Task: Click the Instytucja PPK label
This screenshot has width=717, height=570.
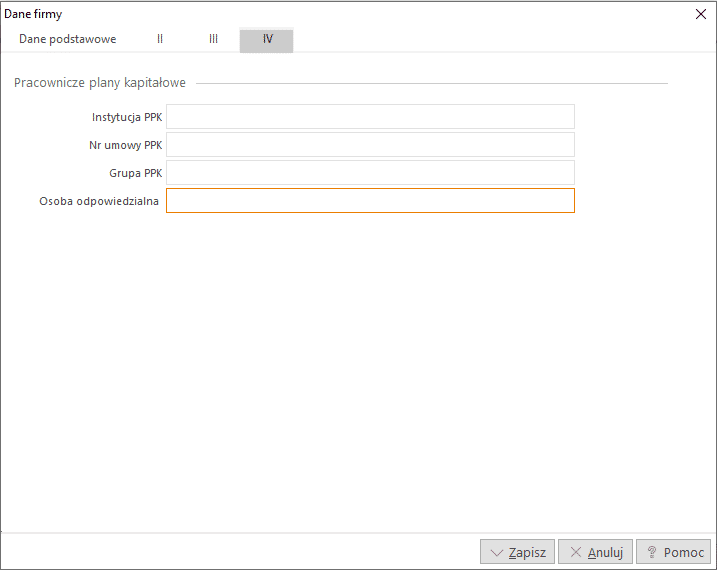Action: click(x=127, y=117)
